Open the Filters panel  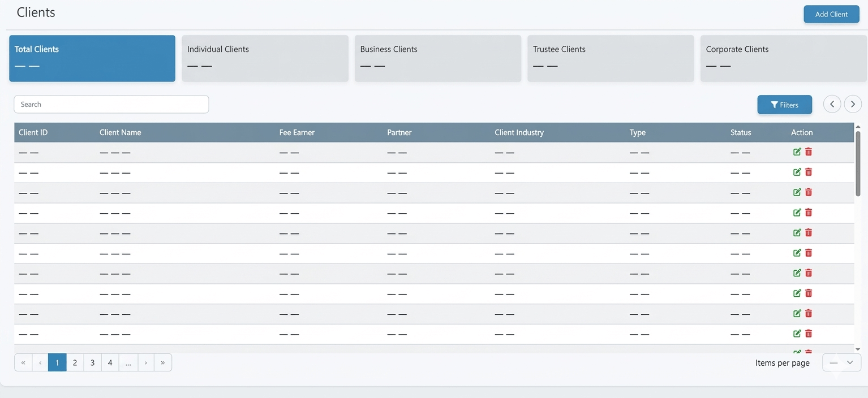784,105
